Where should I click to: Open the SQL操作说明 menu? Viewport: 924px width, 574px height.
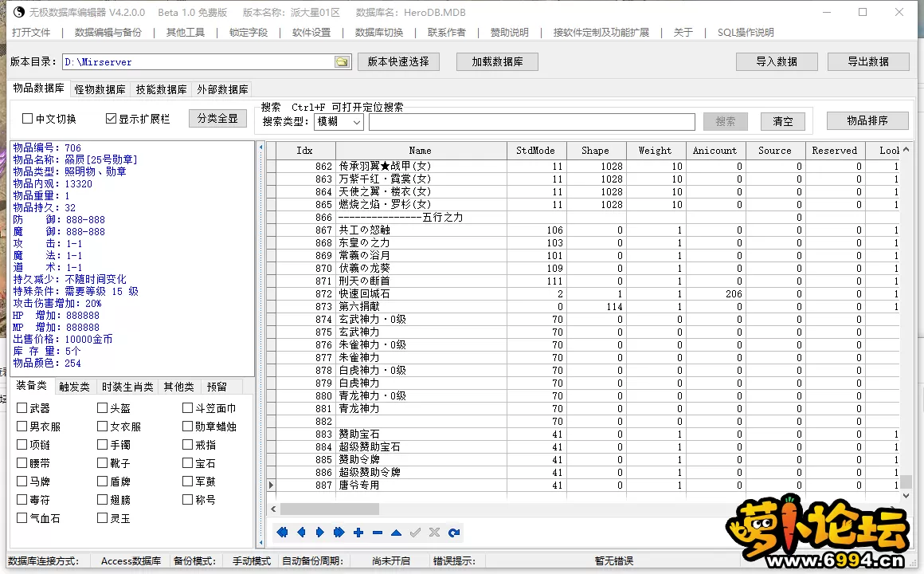[x=746, y=33]
